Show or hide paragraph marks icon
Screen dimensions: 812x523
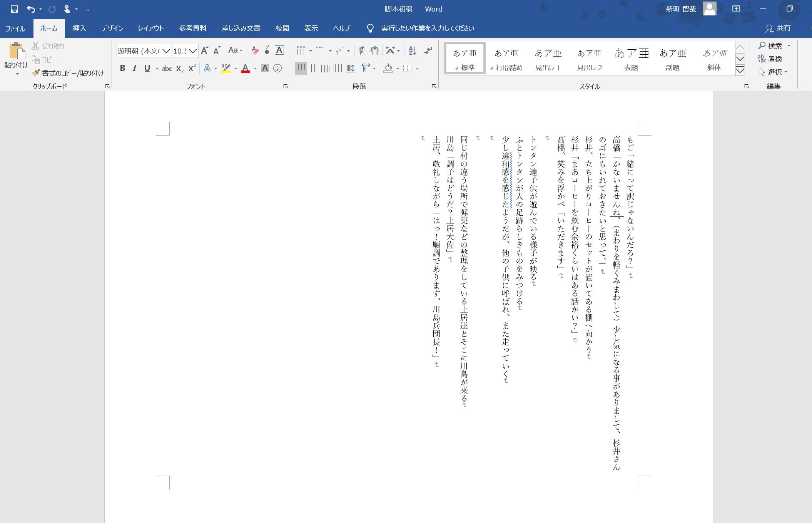[x=428, y=50]
